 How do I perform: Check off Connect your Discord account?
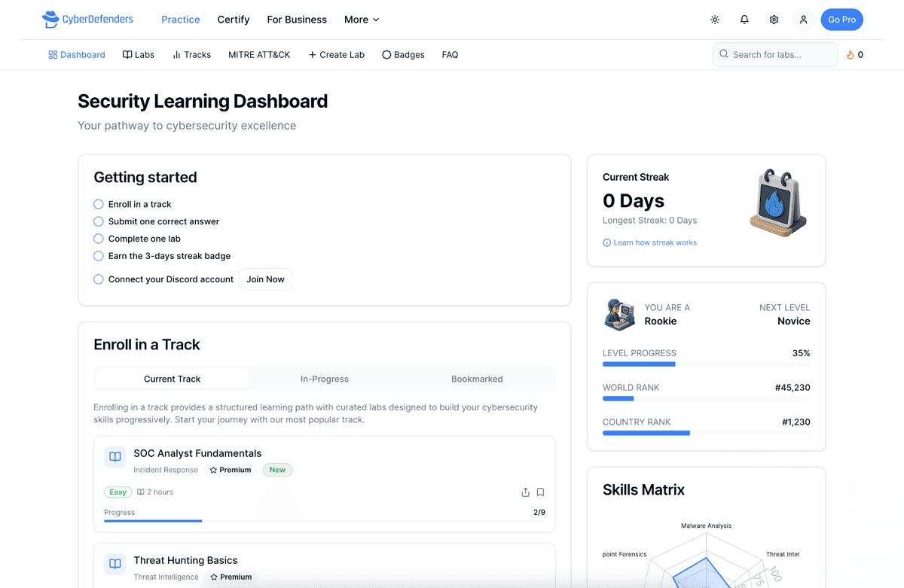(99, 279)
